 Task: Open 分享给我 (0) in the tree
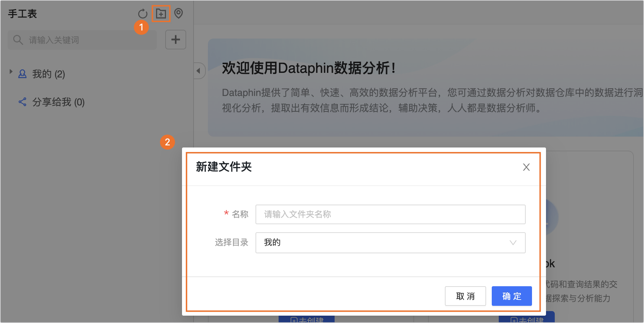[x=58, y=102]
